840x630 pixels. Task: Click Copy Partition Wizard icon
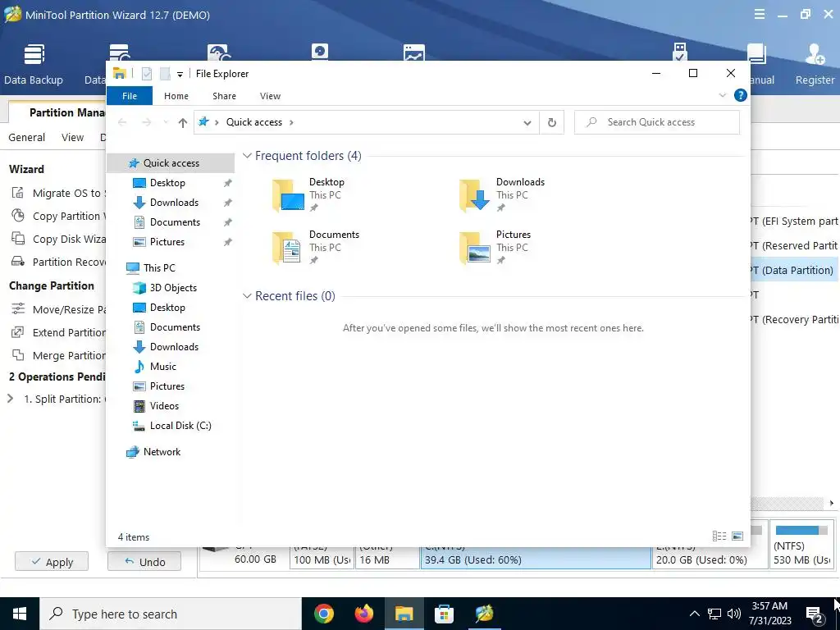pyautogui.click(x=18, y=216)
